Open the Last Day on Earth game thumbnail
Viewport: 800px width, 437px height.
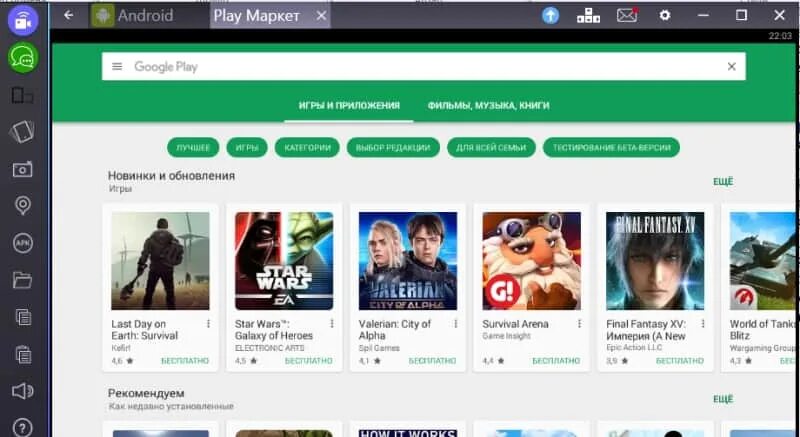point(160,261)
